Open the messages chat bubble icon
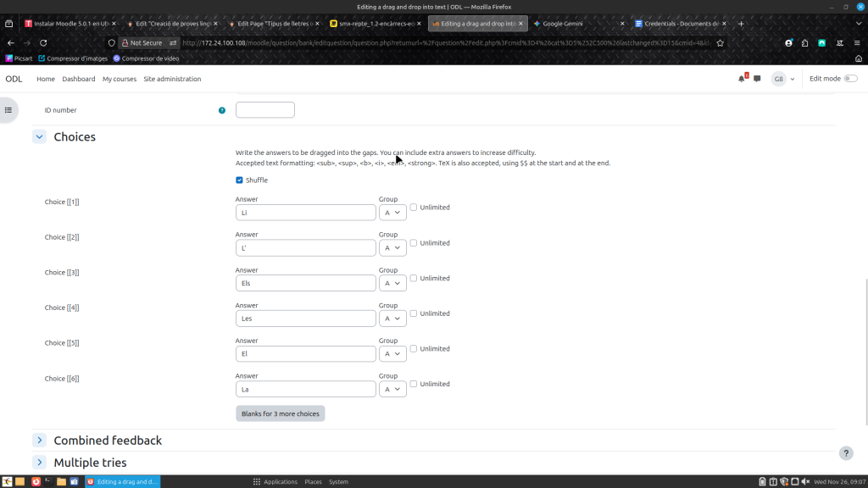This screenshot has width=868, height=488. click(x=757, y=79)
